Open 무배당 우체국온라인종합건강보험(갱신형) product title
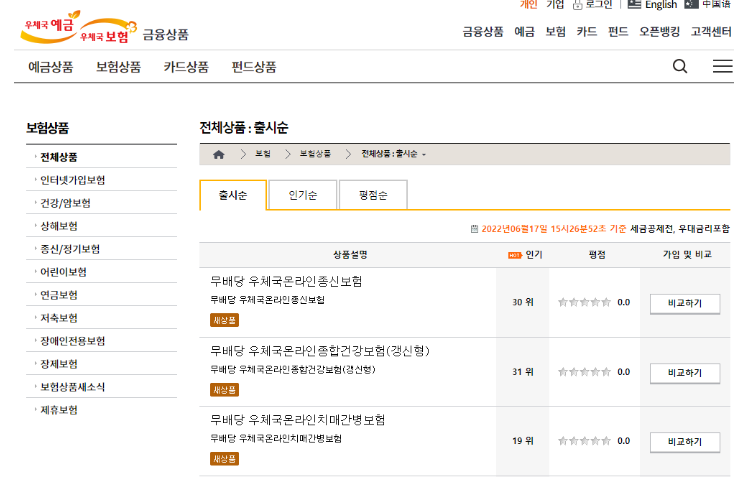 click(x=320, y=351)
